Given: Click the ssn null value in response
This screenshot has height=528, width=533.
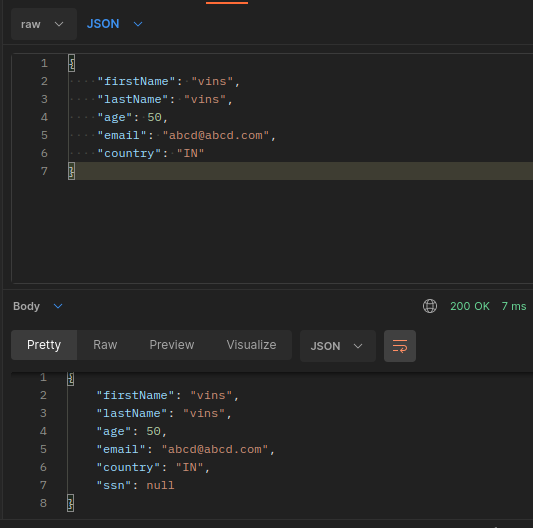Looking at the screenshot, I should (160, 485).
